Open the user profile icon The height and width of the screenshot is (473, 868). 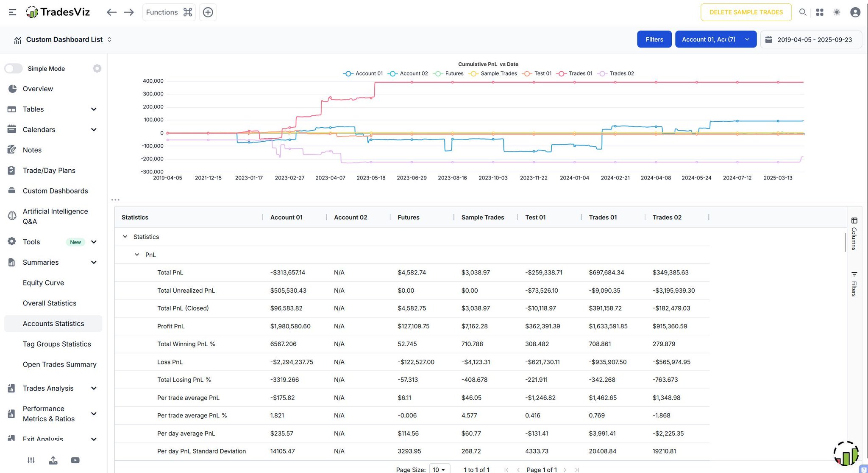pyautogui.click(x=855, y=12)
